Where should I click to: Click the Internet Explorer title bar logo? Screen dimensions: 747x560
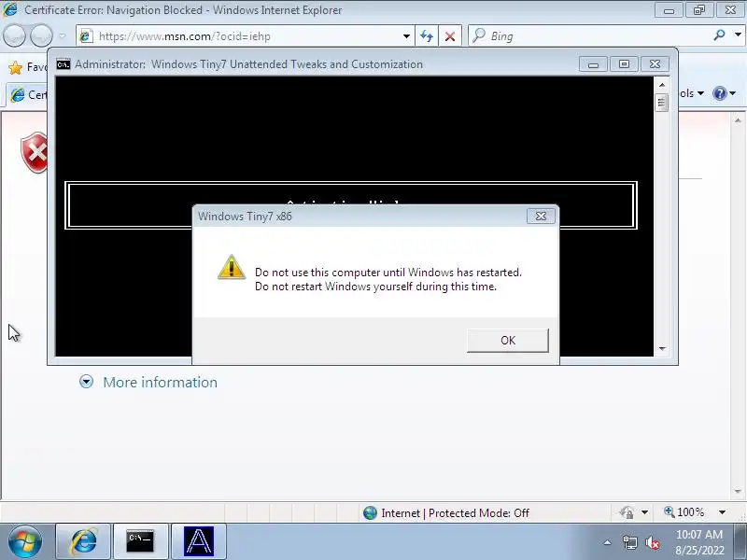10,9
